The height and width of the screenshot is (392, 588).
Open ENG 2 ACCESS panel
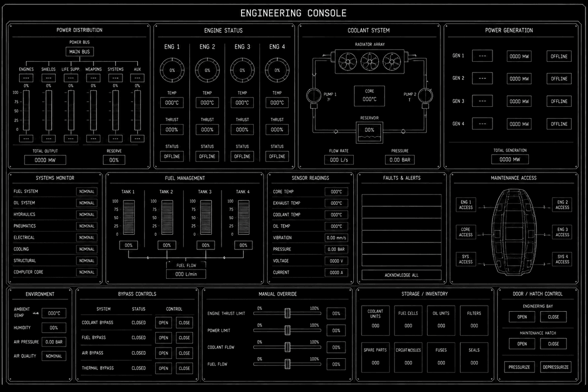[562, 205]
